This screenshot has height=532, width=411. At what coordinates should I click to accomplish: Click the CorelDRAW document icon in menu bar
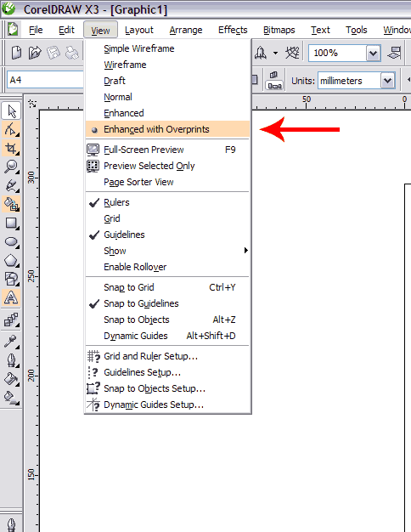13,29
